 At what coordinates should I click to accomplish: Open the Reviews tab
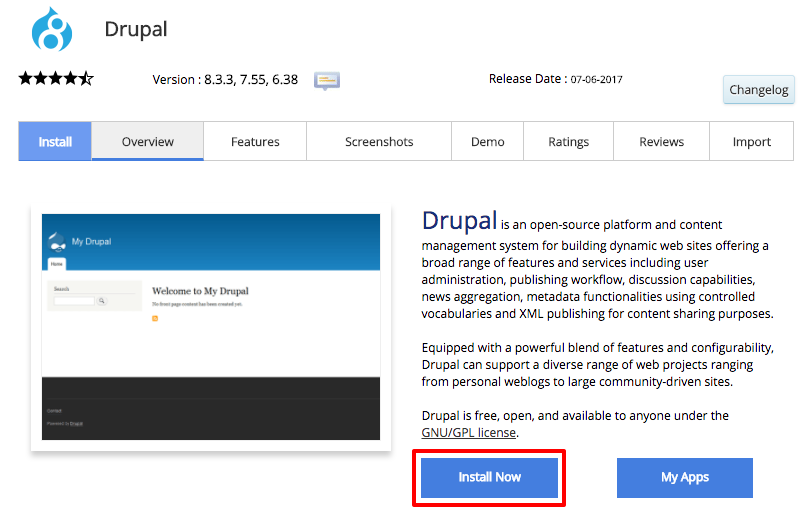661,141
